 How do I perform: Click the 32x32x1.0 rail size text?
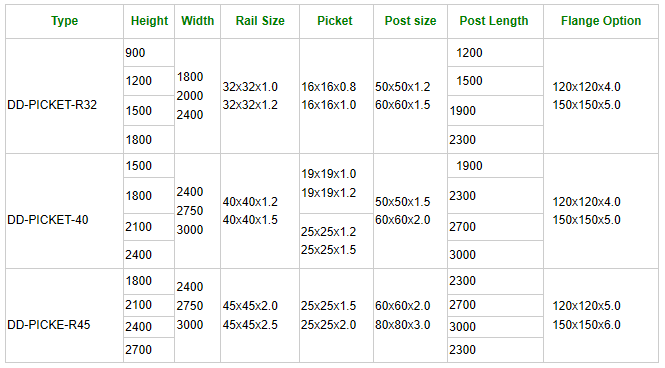click(250, 87)
